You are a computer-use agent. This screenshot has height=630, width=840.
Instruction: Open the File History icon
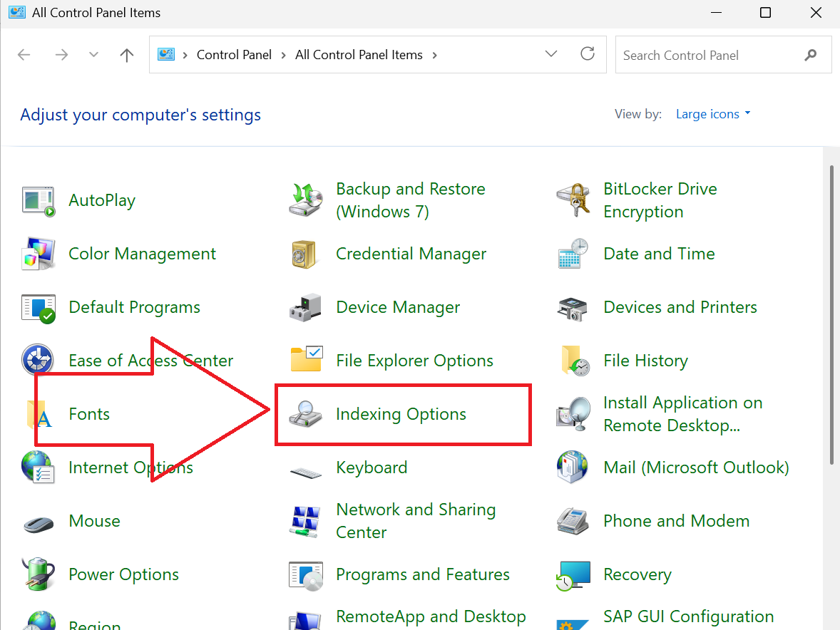point(575,360)
